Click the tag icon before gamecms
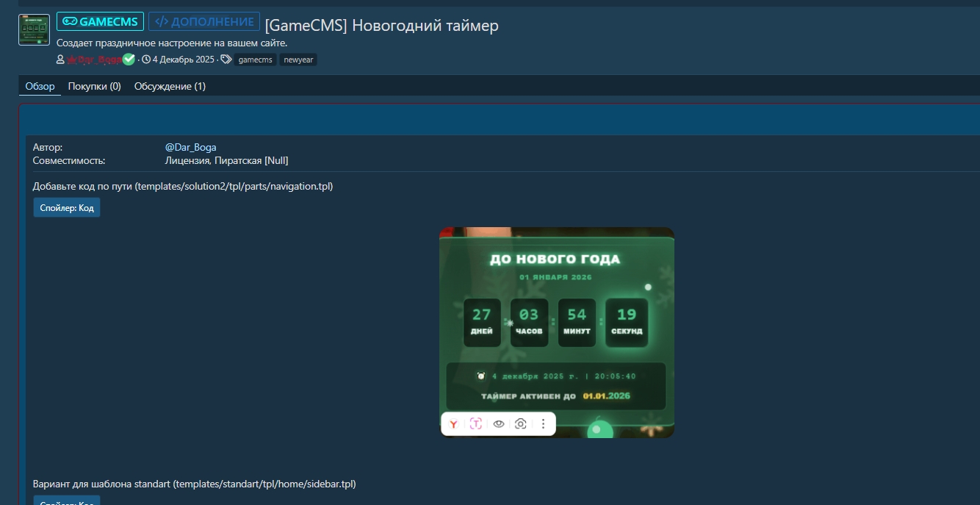980x505 pixels. point(226,60)
